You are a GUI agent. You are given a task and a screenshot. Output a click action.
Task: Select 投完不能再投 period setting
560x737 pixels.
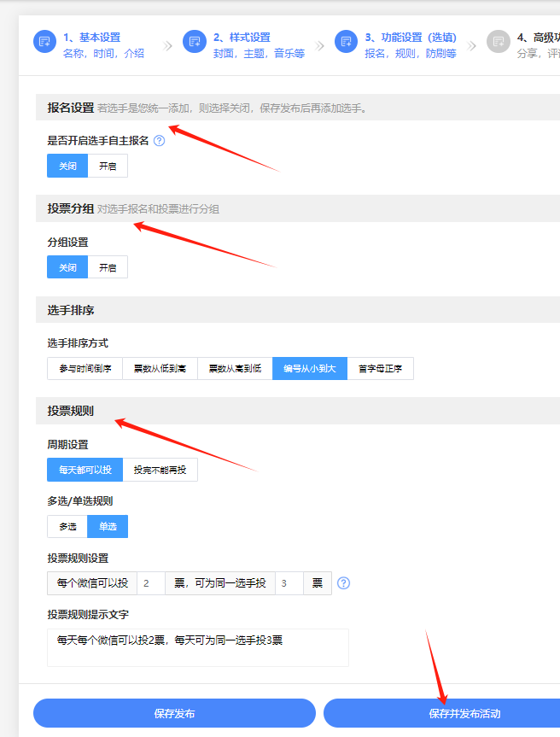(160, 470)
